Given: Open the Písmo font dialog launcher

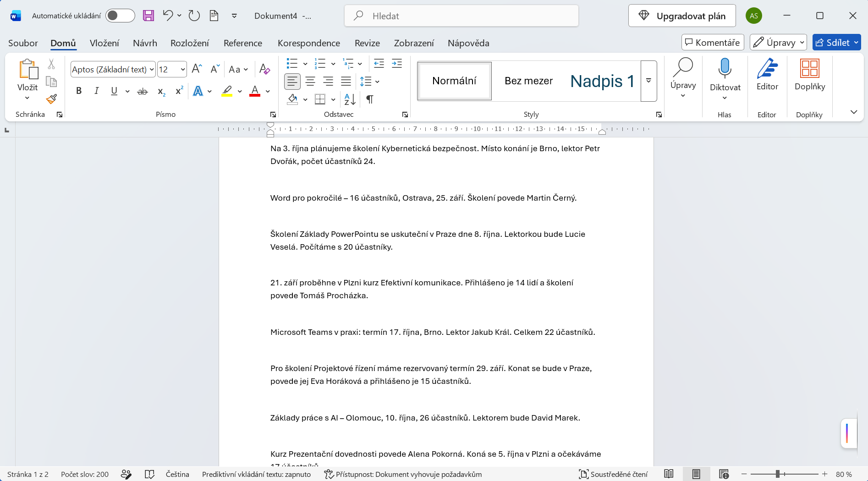Looking at the screenshot, I should tap(273, 115).
